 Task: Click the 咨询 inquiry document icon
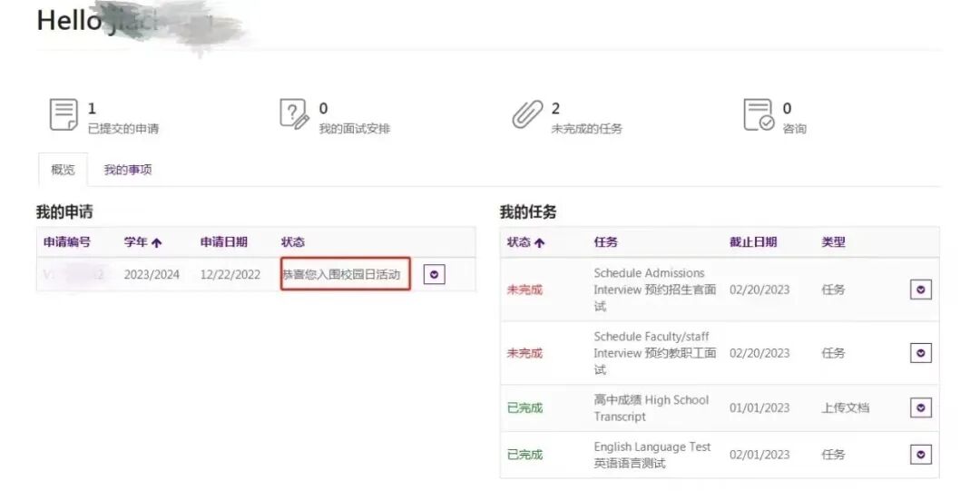[x=759, y=115]
